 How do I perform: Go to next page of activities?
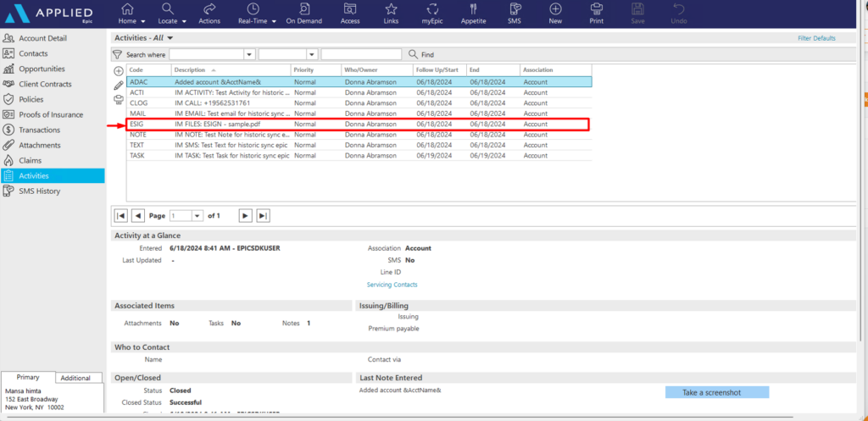[245, 215]
